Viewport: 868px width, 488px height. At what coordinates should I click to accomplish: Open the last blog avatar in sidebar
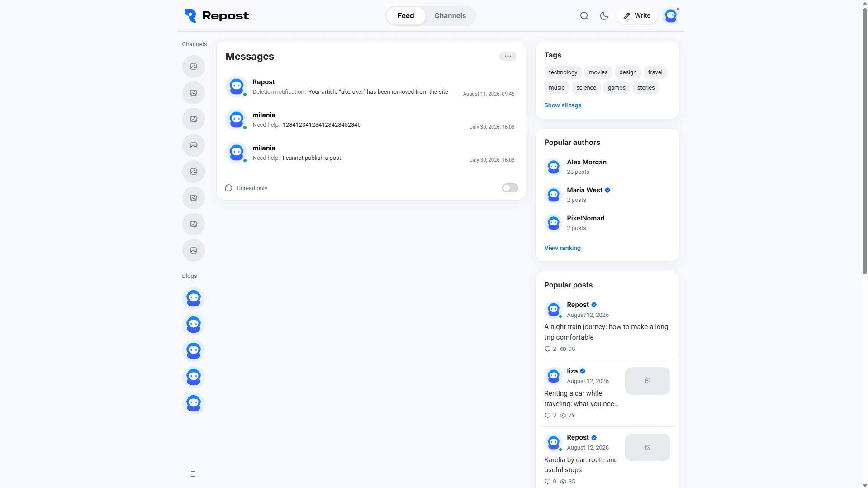coord(193,403)
